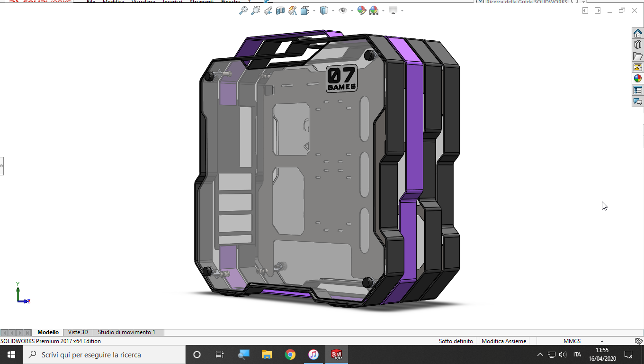The height and width of the screenshot is (364, 644).
Task: Return to the Previous View
Action: [x=268, y=10]
